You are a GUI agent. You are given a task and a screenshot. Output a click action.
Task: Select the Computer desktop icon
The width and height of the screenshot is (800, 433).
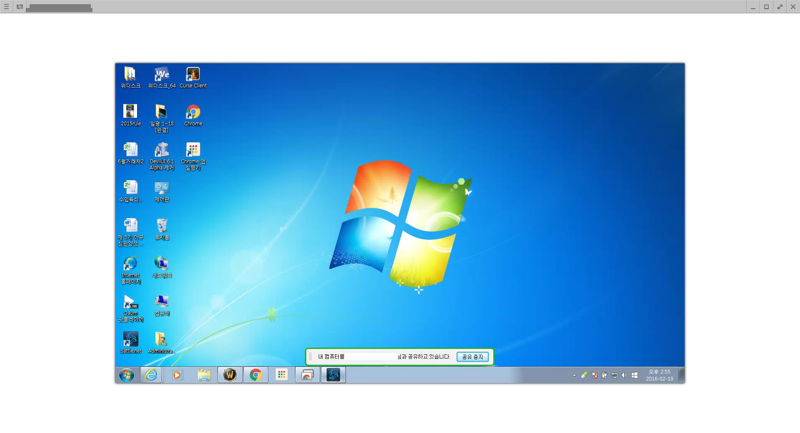pos(162,305)
